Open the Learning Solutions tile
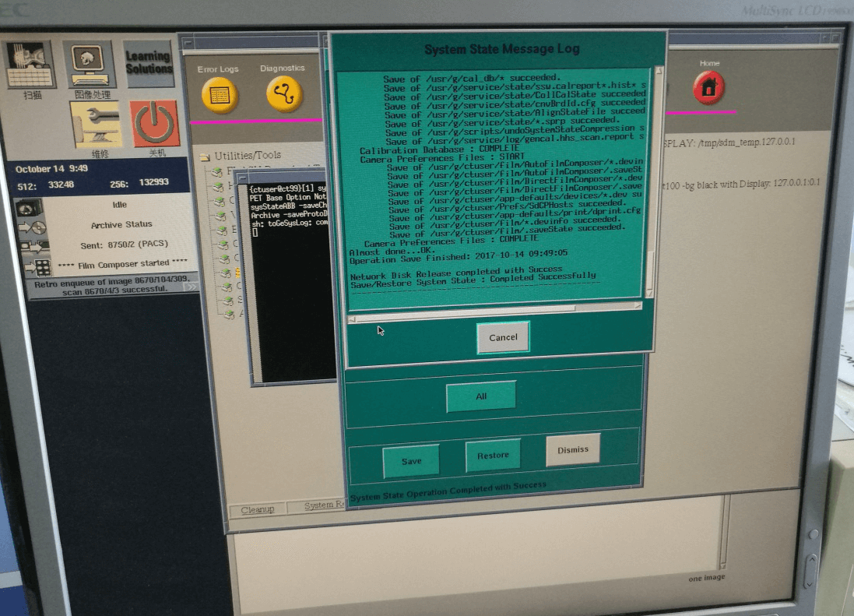This screenshot has width=854, height=616. point(149,64)
